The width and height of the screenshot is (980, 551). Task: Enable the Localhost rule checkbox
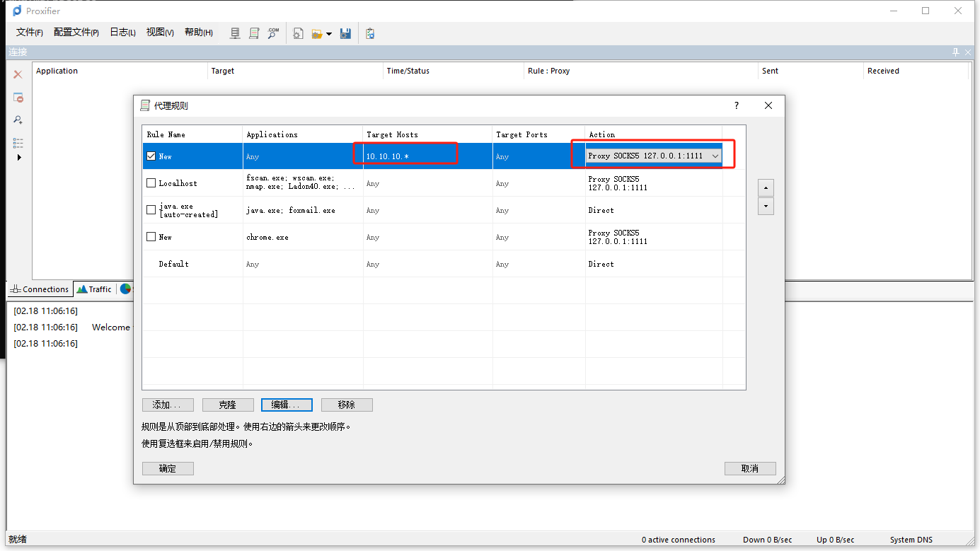pyautogui.click(x=151, y=183)
